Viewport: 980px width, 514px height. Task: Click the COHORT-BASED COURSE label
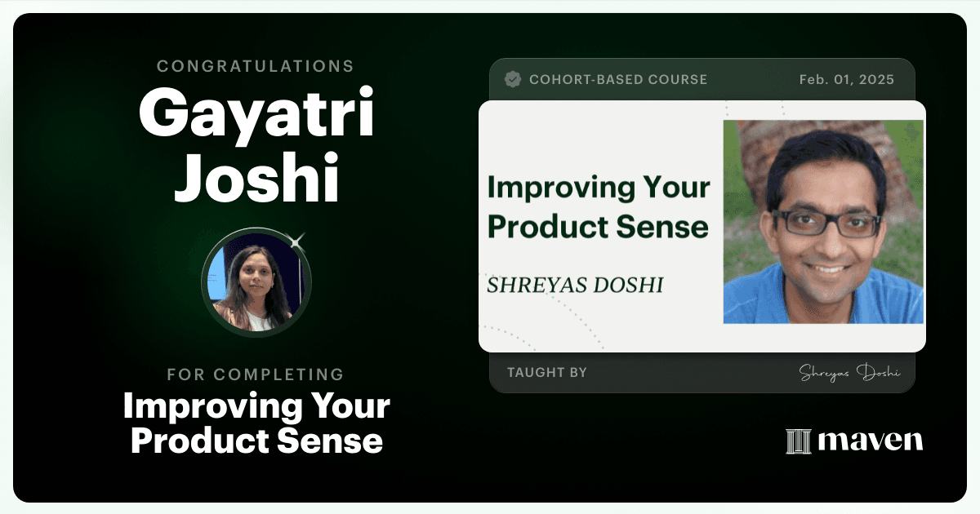point(618,80)
